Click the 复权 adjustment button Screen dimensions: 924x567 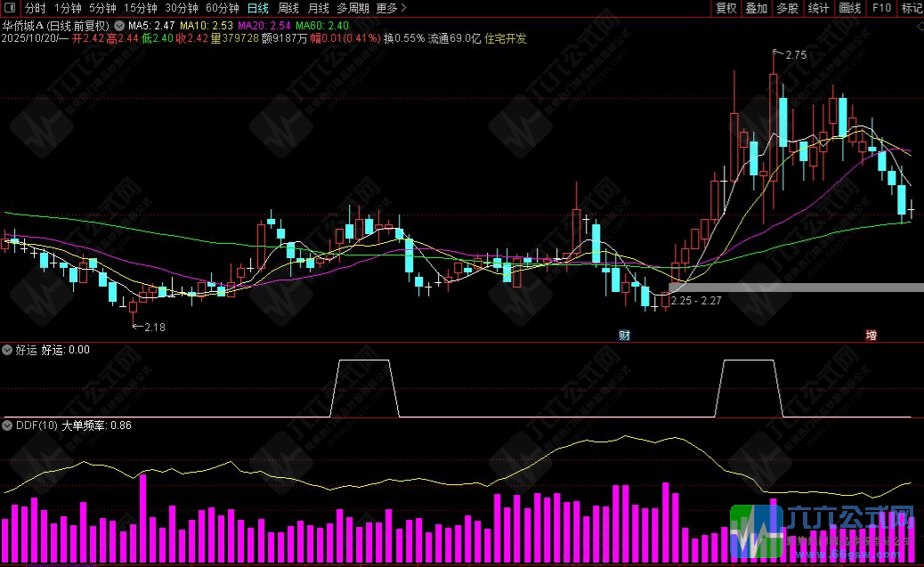tap(726, 8)
